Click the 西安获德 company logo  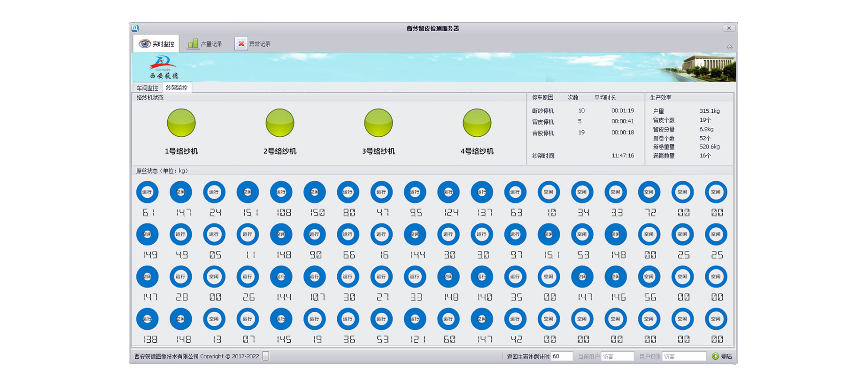point(164,67)
